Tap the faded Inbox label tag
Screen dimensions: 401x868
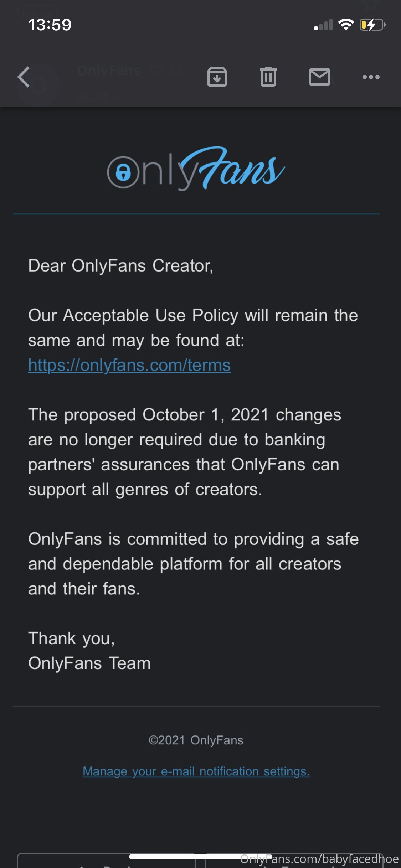37,15
